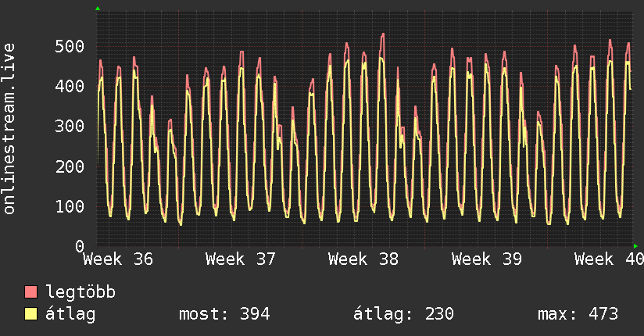The height and width of the screenshot is (336, 644).
Task: Click the Week 38 axis label
Action: coord(363,259)
